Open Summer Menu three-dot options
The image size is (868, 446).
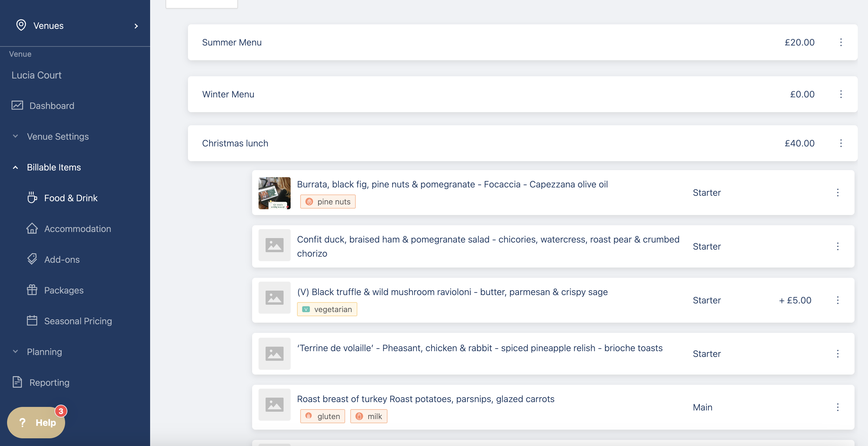[841, 42]
